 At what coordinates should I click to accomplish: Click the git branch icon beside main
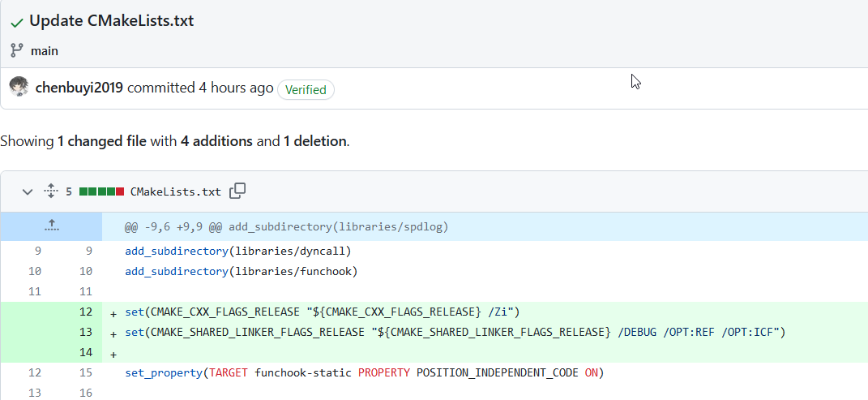[x=16, y=50]
